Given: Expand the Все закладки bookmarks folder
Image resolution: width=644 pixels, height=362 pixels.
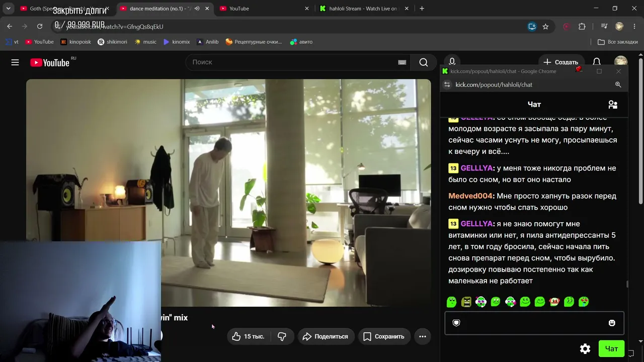Looking at the screenshot, I should (x=618, y=42).
